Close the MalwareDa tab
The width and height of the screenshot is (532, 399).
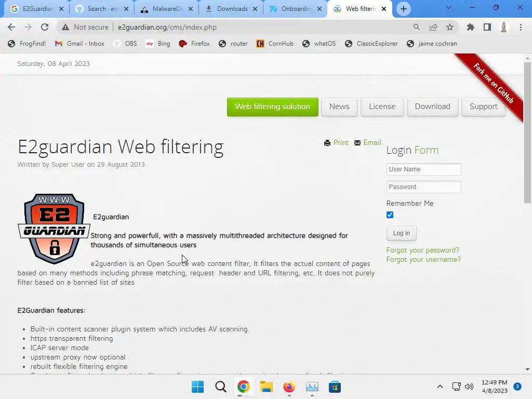[191, 9]
